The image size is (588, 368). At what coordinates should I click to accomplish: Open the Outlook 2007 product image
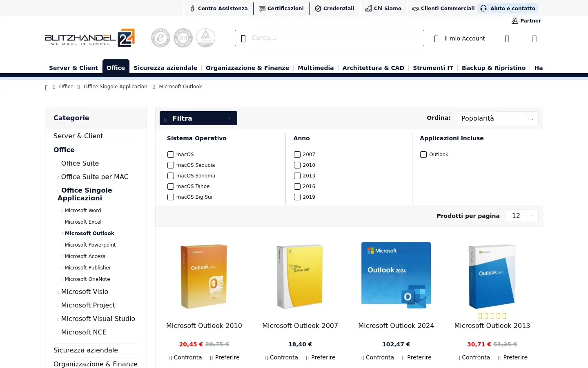tap(300, 276)
